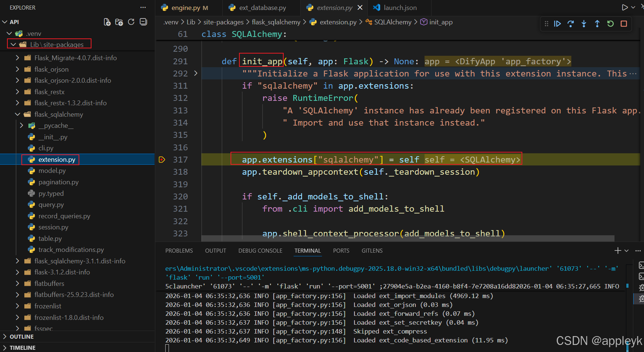Click inside the terminal input cursor
Image resolution: width=644 pixels, height=352 pixels.
tap(167, 348)
